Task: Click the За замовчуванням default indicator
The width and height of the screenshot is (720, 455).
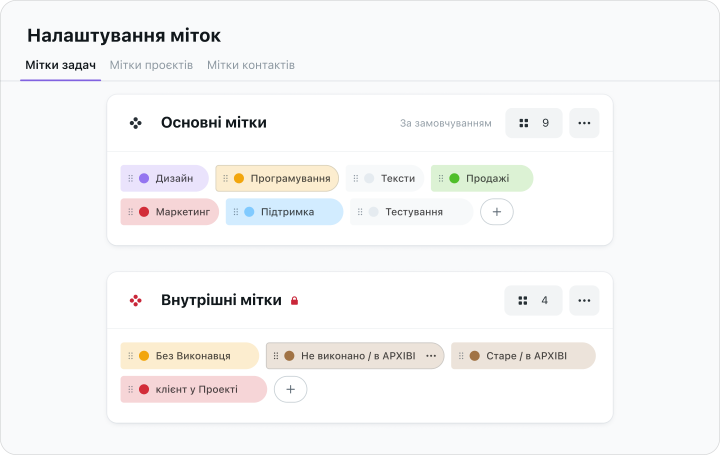Action: pyautogui.click(x=445, y=123)
